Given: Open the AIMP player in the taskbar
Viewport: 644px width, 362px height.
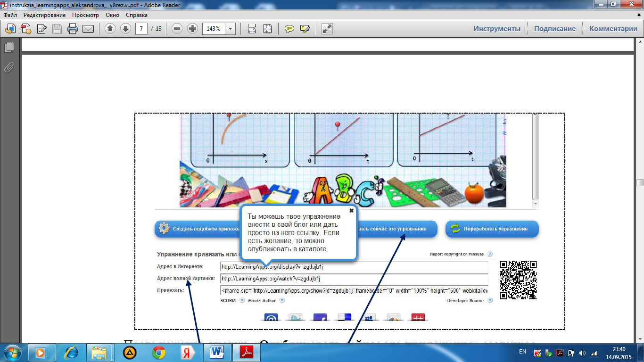Looking at the screenshot, I should tap(130, 352).
